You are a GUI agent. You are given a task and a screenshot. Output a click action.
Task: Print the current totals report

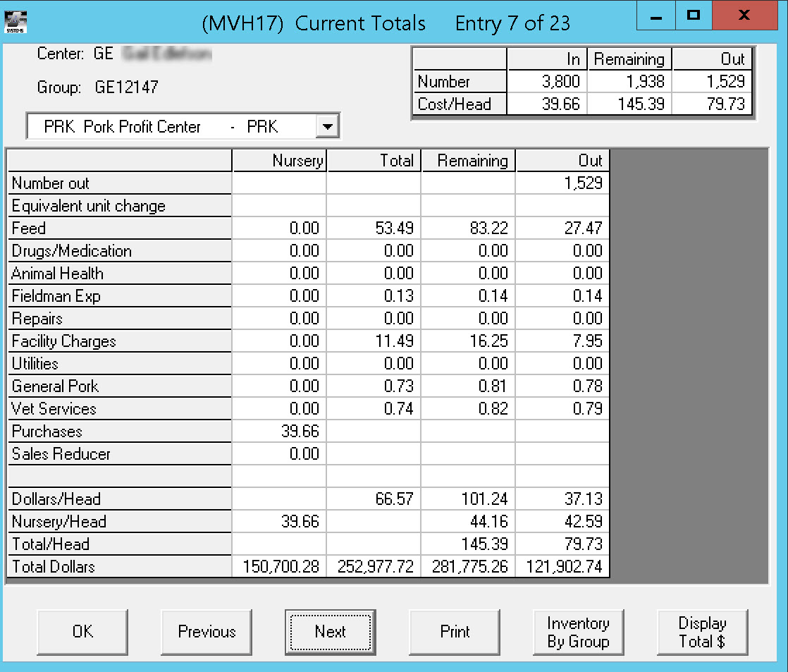coord(455,632)
